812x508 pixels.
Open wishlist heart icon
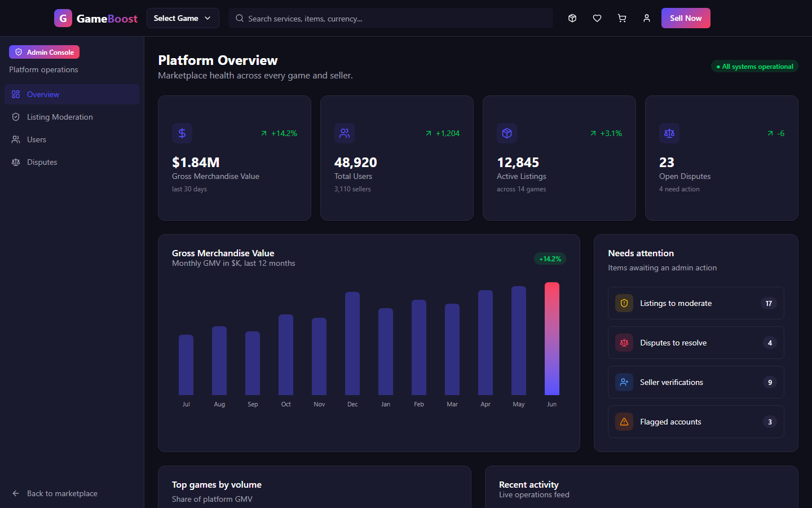tap(597, 18)
